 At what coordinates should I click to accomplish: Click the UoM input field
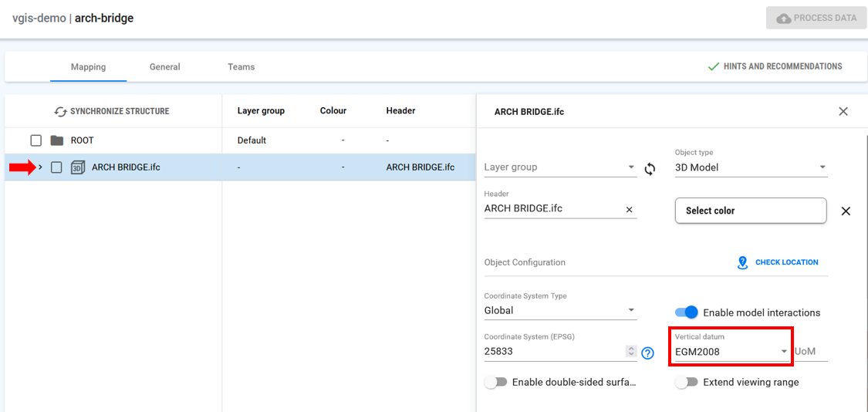point(811,351)
